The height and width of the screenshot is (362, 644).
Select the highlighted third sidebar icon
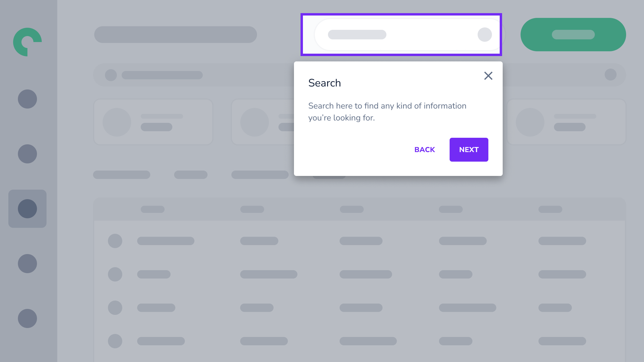[x=27, y=209]
